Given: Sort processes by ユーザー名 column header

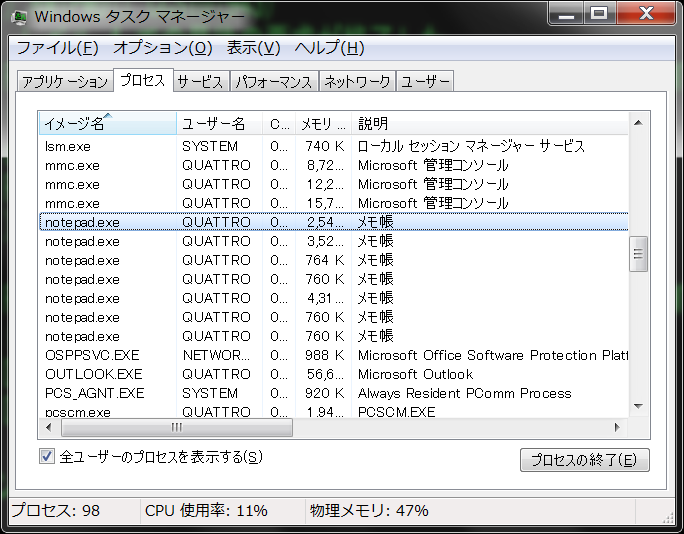Looking at the screenshot, I should (x=219, y=124).
